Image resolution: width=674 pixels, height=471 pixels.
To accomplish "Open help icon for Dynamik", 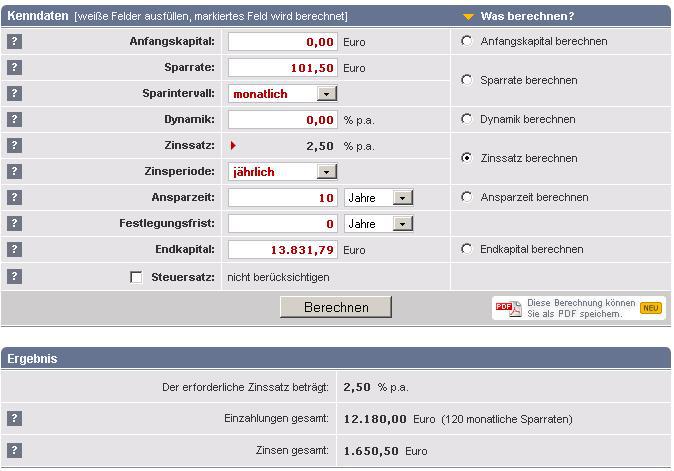I will (14, 119).
